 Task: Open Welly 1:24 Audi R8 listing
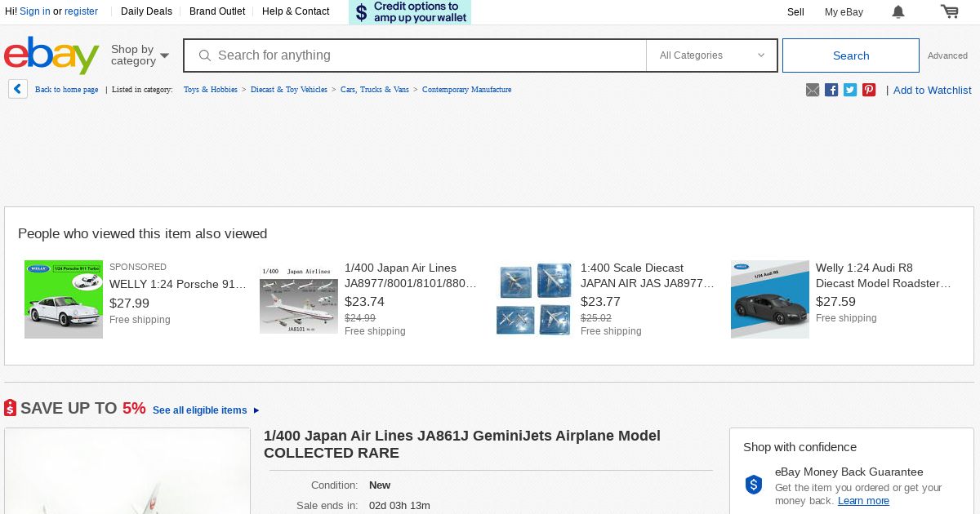click(884, 276)
